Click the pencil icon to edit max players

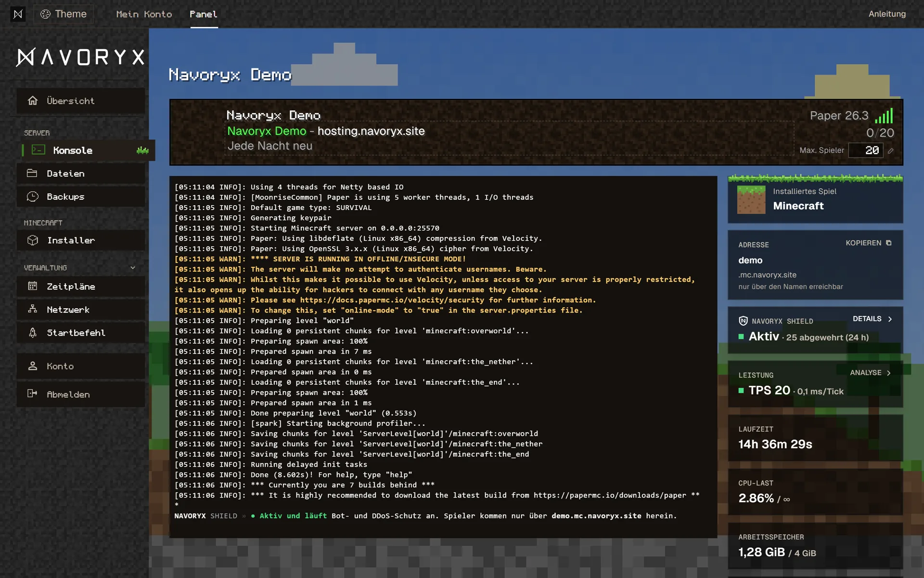point(891,151)
